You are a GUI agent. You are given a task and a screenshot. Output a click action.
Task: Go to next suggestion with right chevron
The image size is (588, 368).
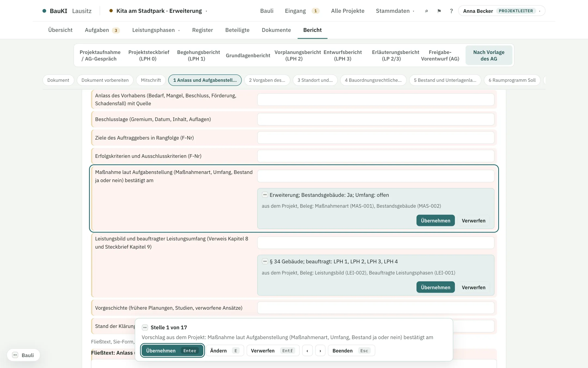tap(320, 351)
